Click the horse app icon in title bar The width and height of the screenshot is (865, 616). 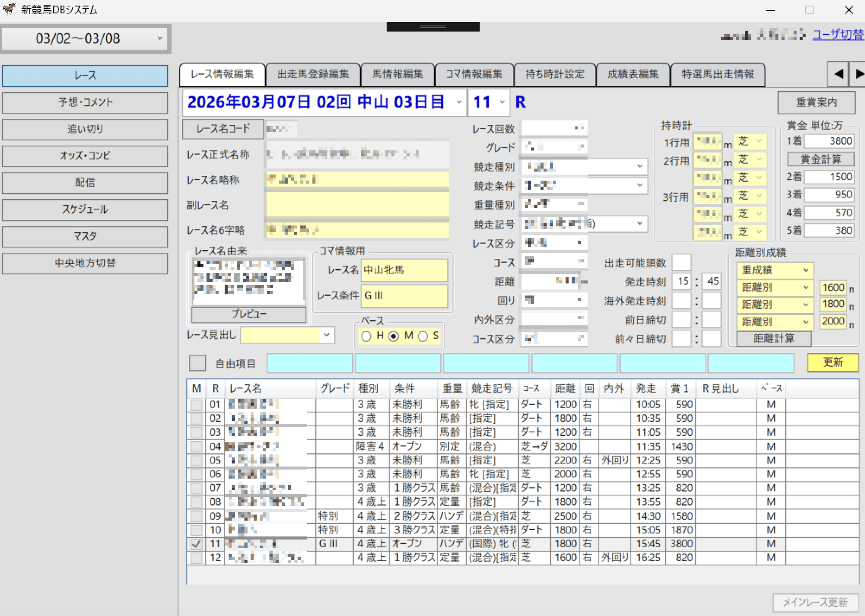point(9,9)
